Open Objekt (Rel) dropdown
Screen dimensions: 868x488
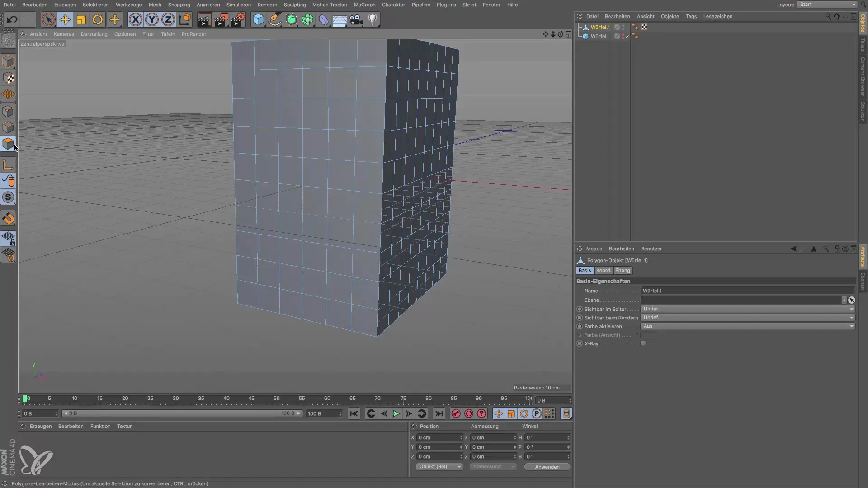tap(439, 467)
